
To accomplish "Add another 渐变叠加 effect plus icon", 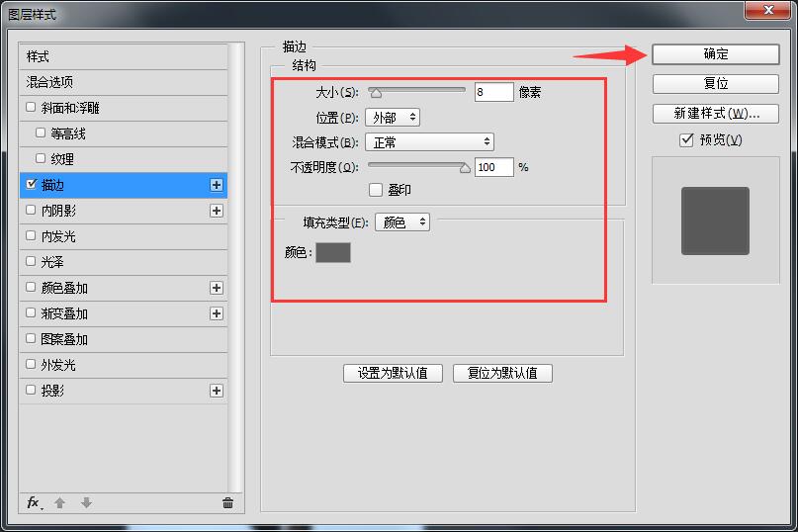I will [217, 313].
